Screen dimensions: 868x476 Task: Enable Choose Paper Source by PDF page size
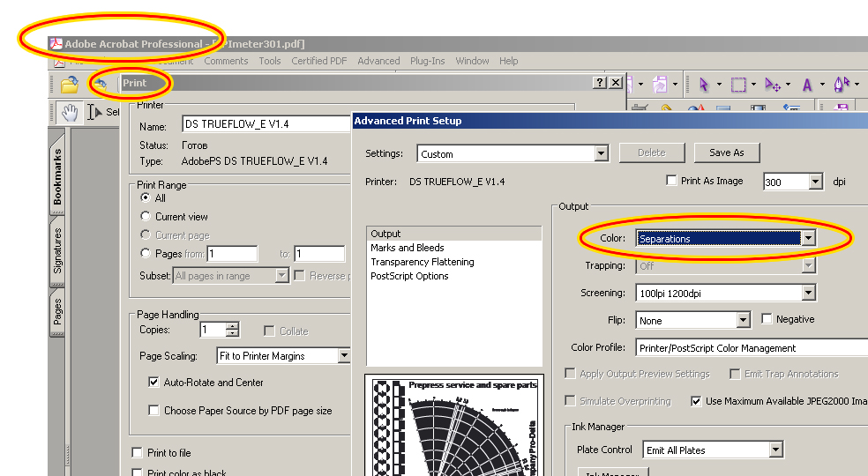click(153, 410)
